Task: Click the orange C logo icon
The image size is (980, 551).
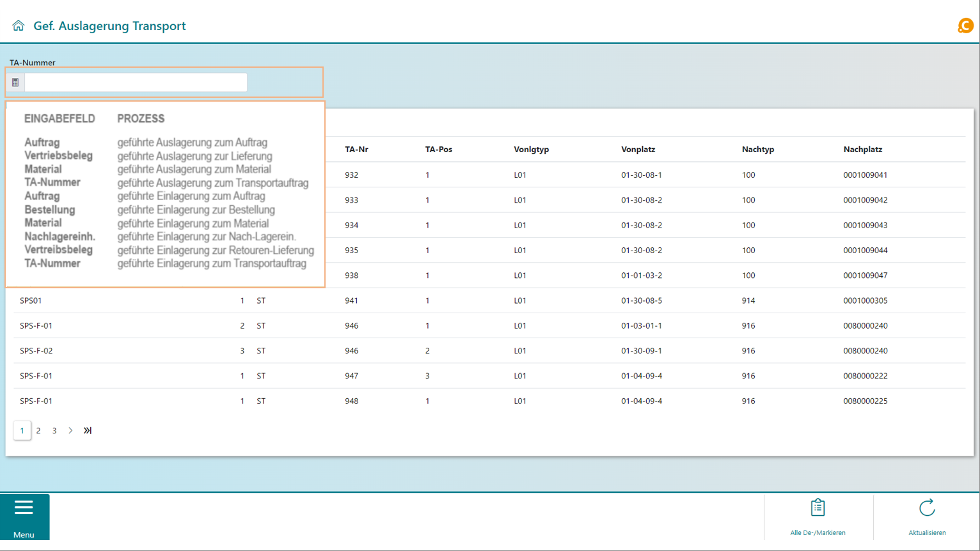Action: click(965, 26)
